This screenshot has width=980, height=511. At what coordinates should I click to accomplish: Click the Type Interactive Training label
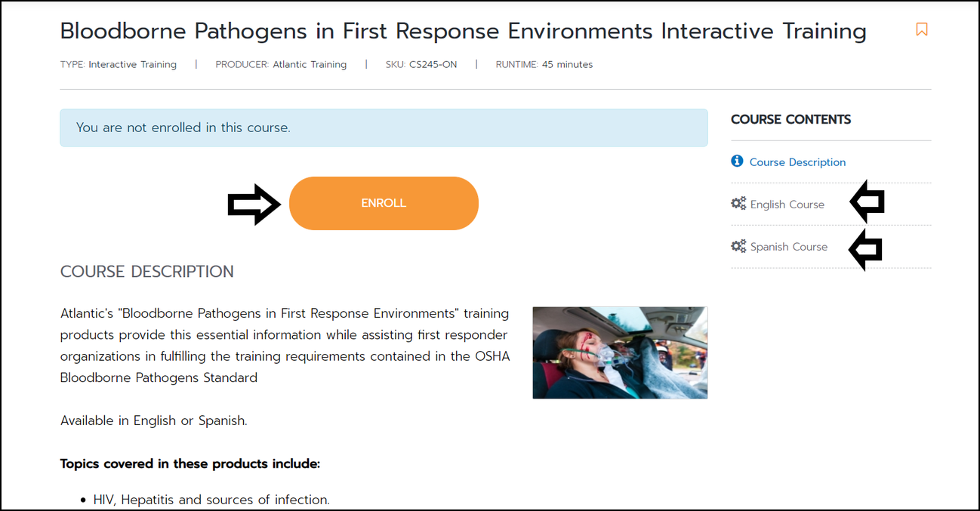(119, 65)
